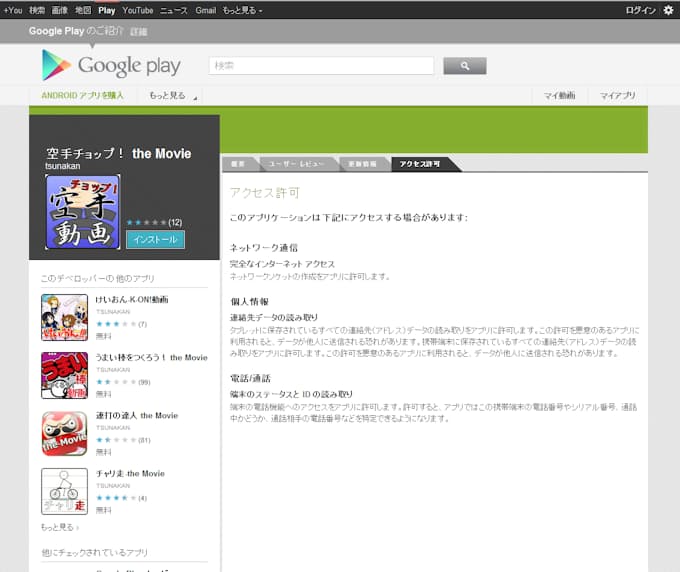Show more developer apps via もっと見る
Viewport: 680px width, 572px height.
(x=58, y=527)
